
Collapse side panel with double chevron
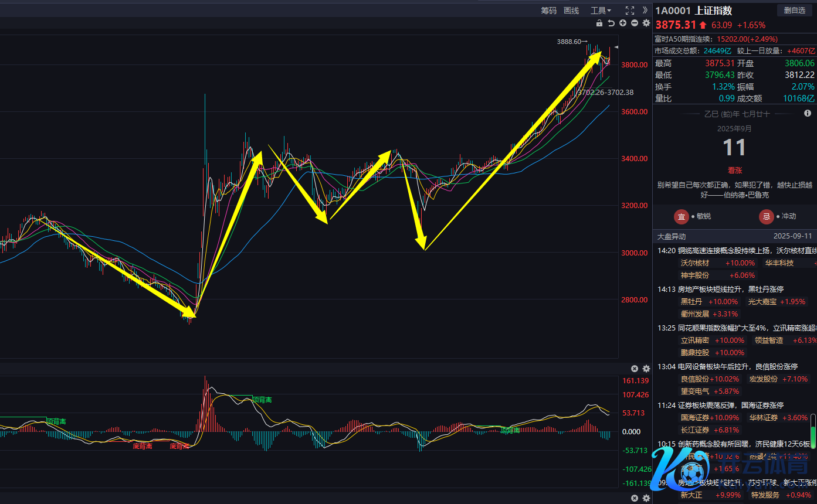[645, 10]
